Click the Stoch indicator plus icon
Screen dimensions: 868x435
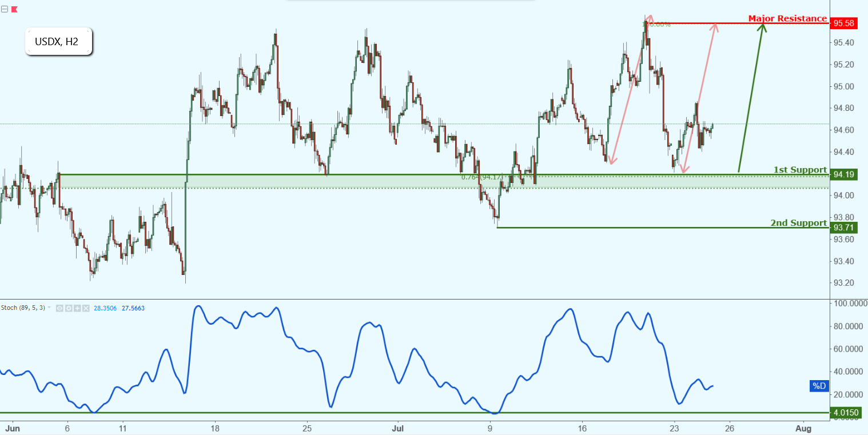click(x=77, y=308)
